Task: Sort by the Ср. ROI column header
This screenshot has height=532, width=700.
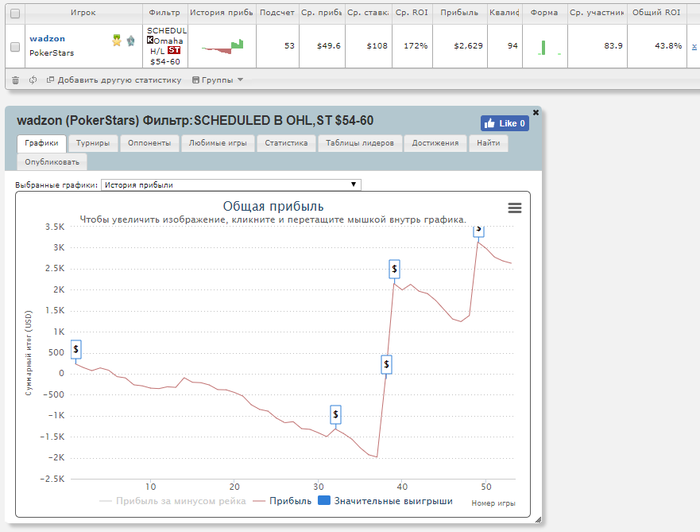Action: [x=412, y=13]
